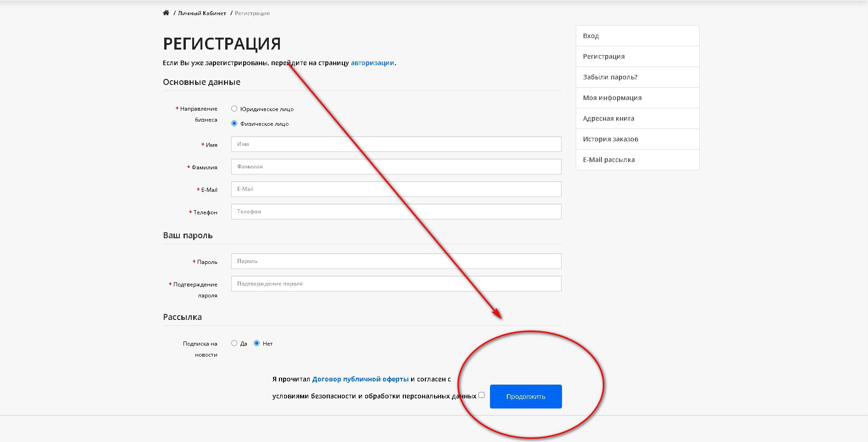
Task: Click the Телефон input field
Action: (x=396, y=212)
